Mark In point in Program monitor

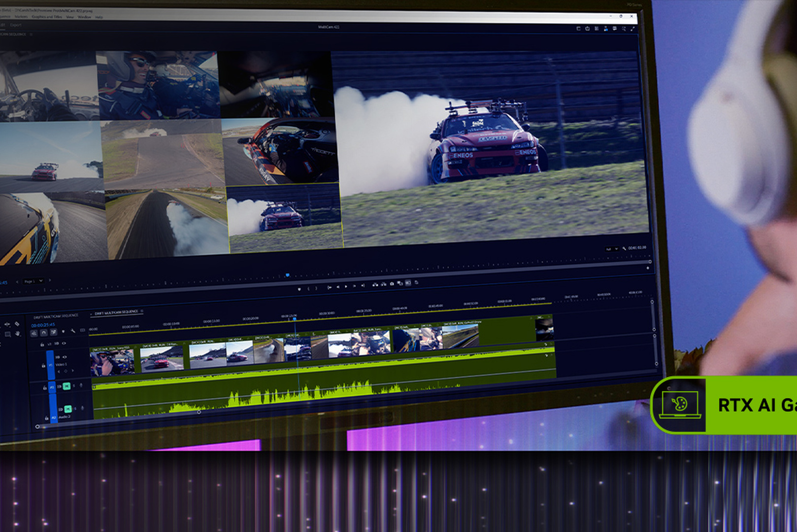(x=308, y=288)
